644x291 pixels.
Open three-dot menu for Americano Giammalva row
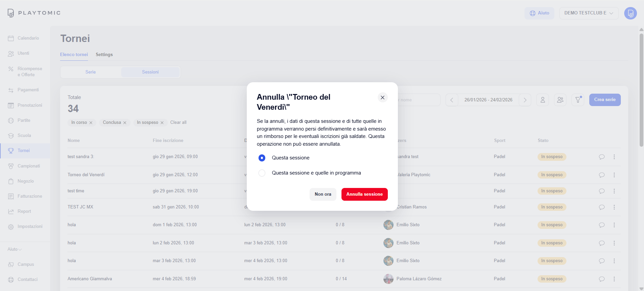614,279
